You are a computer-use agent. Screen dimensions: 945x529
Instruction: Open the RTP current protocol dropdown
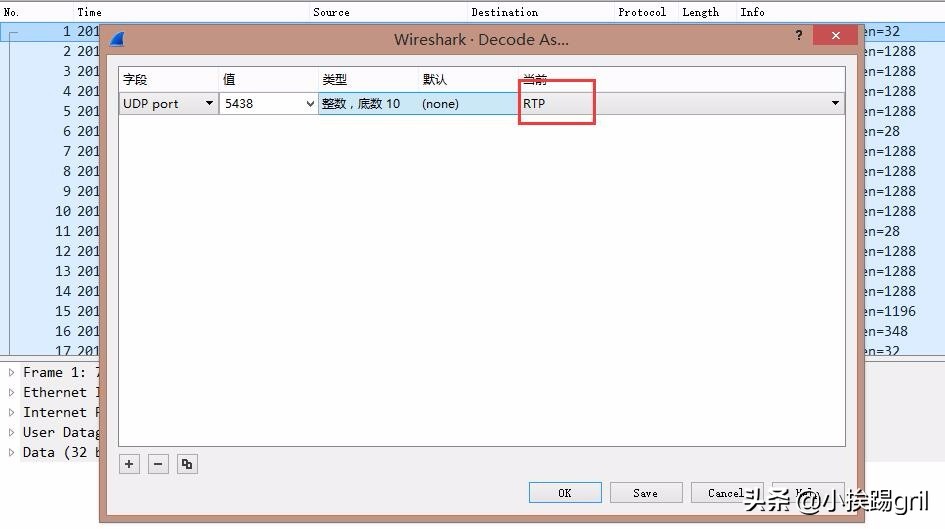click(835, 103)
